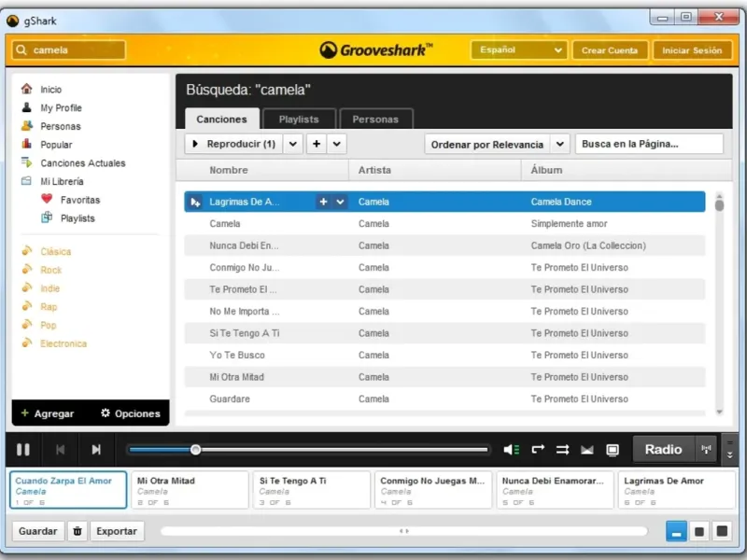
Task: Open the video screen mode icon
Action: click(613, 450)
